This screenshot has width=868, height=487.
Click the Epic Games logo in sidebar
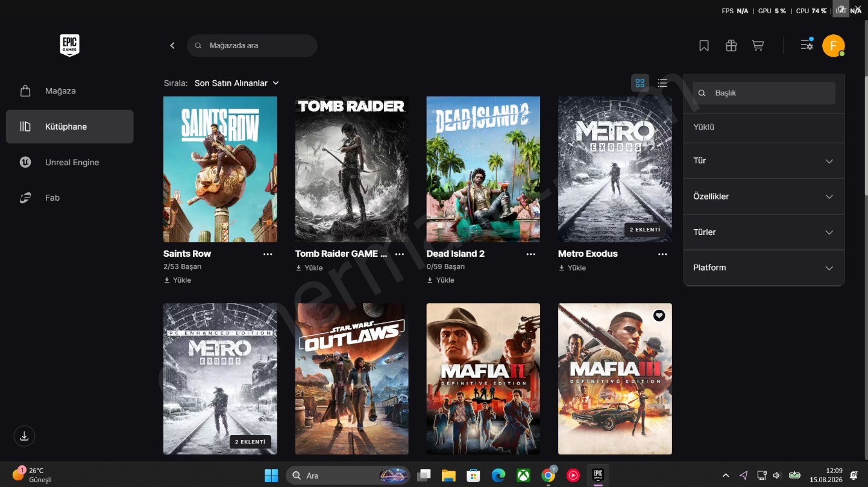click(x=70, y=45)
